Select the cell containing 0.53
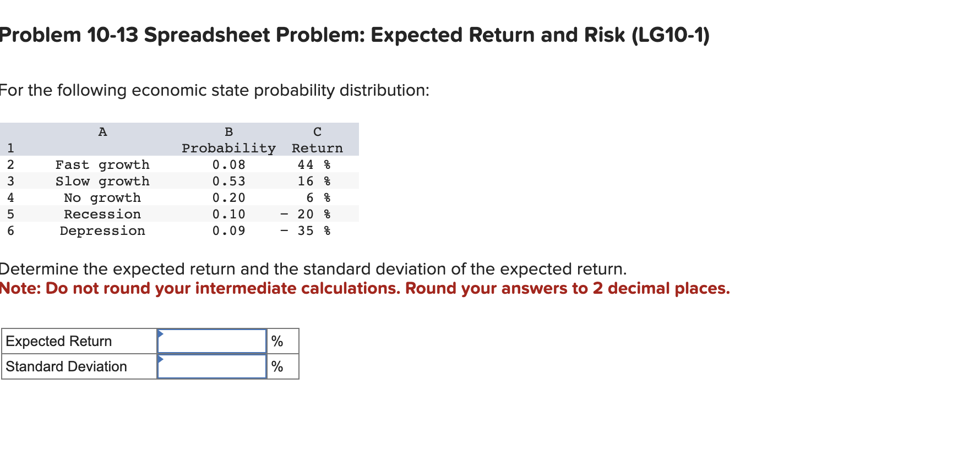Screen dimensions: 980x461 click(229, 181)
